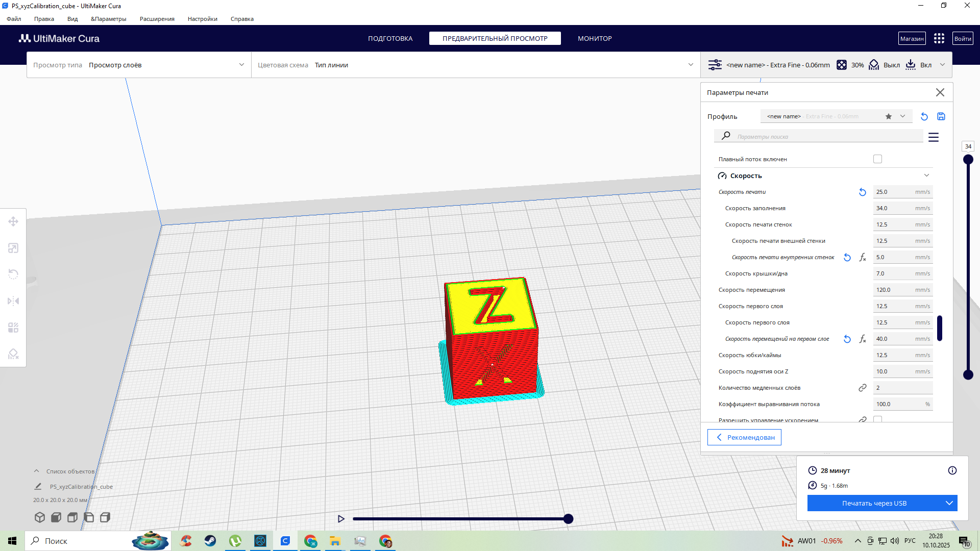Switch to the ПОДГОТОВКА tab
Viewport: 980px width, 551px height.
[x=390, y=38]
